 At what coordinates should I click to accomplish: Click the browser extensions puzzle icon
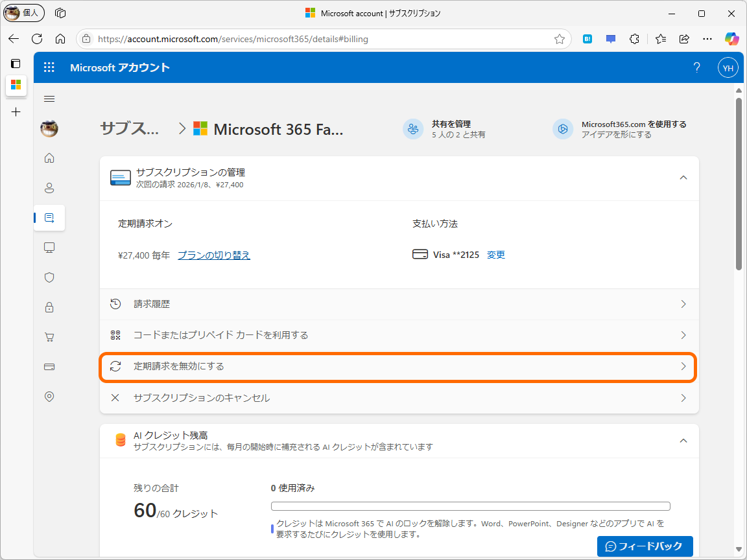(x=634, y=39)
